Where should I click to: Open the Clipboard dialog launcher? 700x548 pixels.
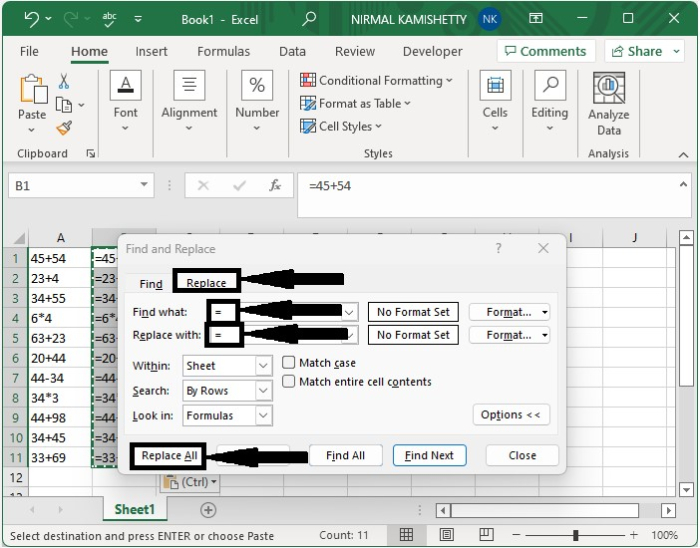click(91, 154)
